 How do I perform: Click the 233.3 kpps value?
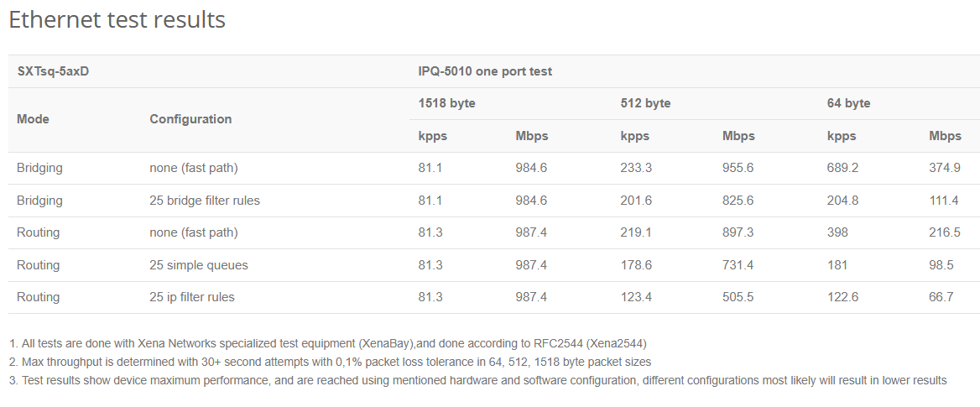click(636, 168)
